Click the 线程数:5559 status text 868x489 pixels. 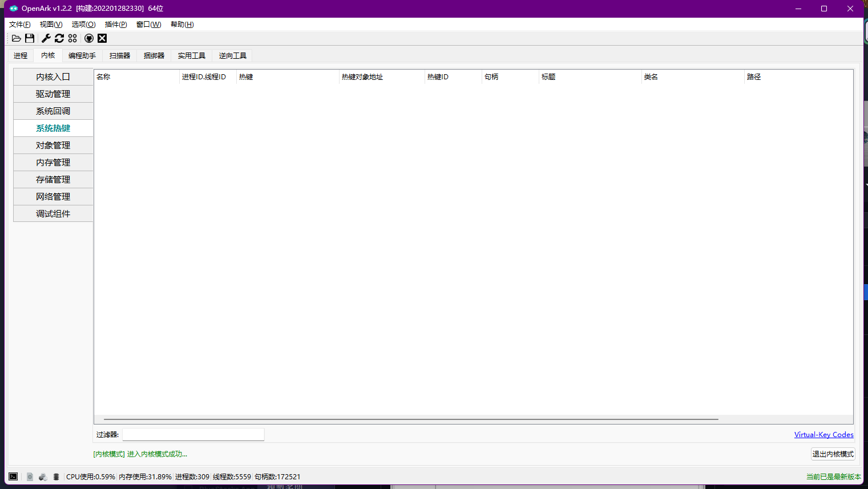tap(232, 477)
